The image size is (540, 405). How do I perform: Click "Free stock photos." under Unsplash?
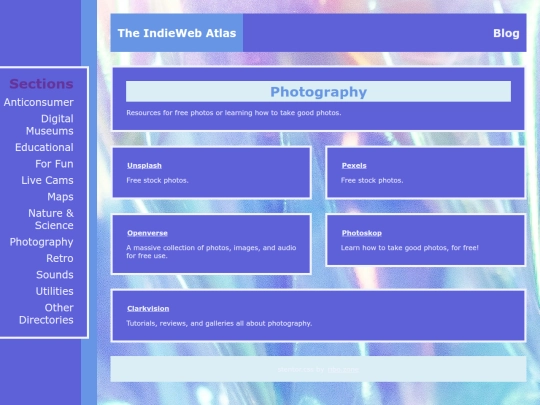(157, 180)
